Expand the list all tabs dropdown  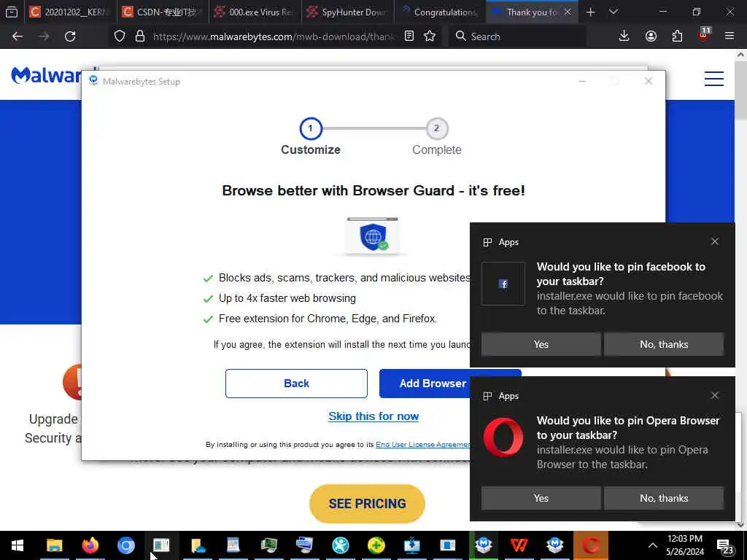(x=614, y=12)
